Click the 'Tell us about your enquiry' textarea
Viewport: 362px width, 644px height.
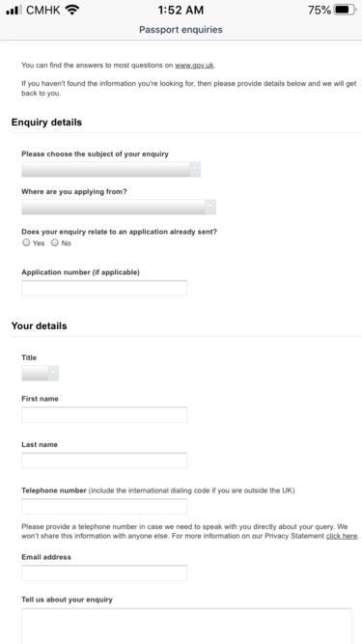pos(186,626)
